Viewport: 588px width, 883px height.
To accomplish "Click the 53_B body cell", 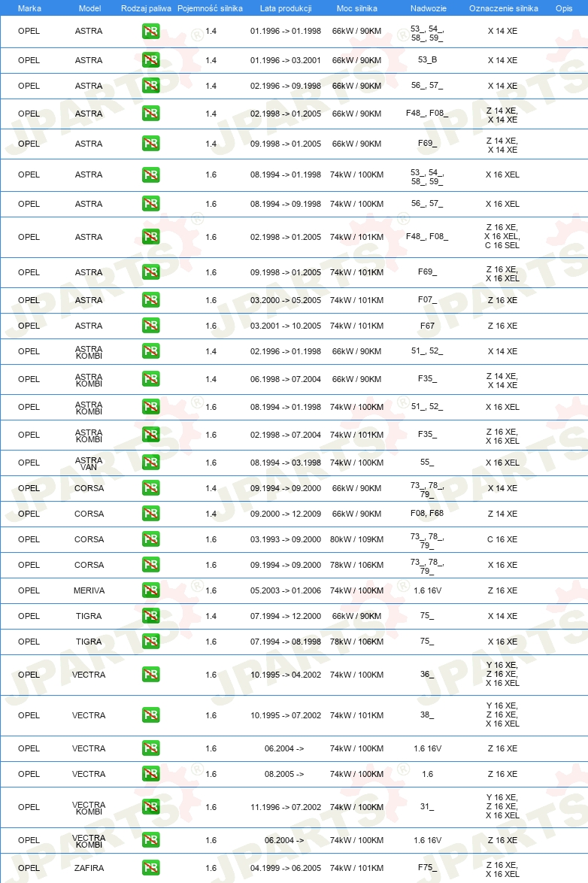I will [x=427, y=59].
